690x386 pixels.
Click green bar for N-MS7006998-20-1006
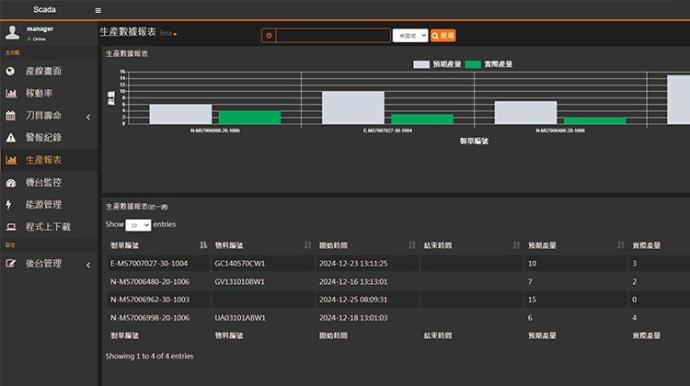click(250, 118)
